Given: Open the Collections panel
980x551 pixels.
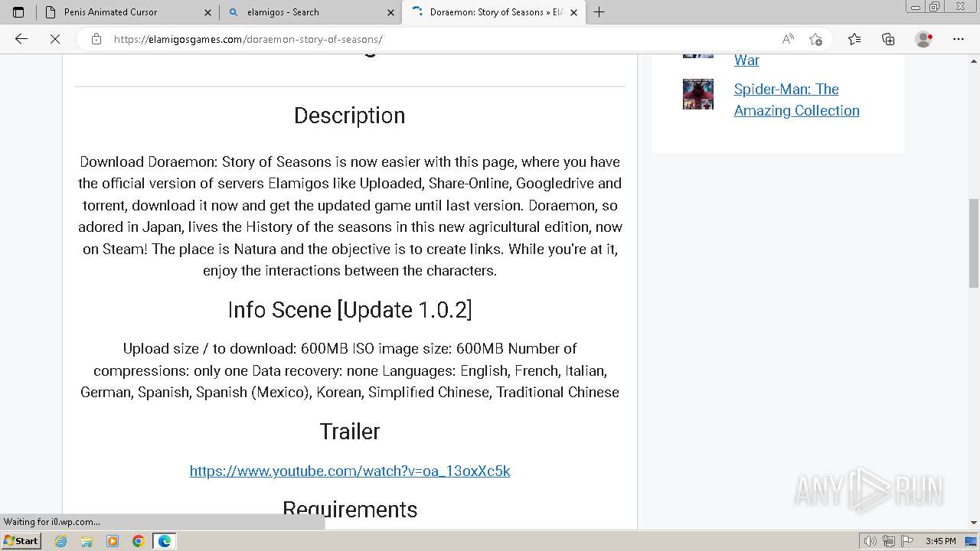Looking at the screenshot, I should [888, 39].
